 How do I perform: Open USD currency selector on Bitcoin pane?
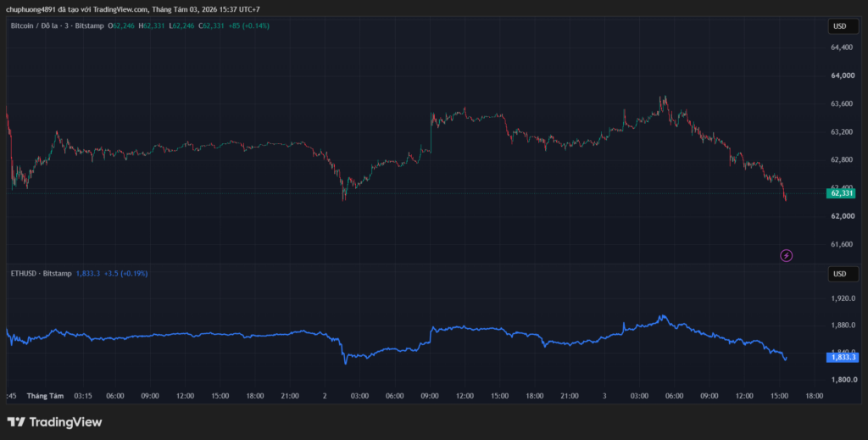(x=843, y=26)
